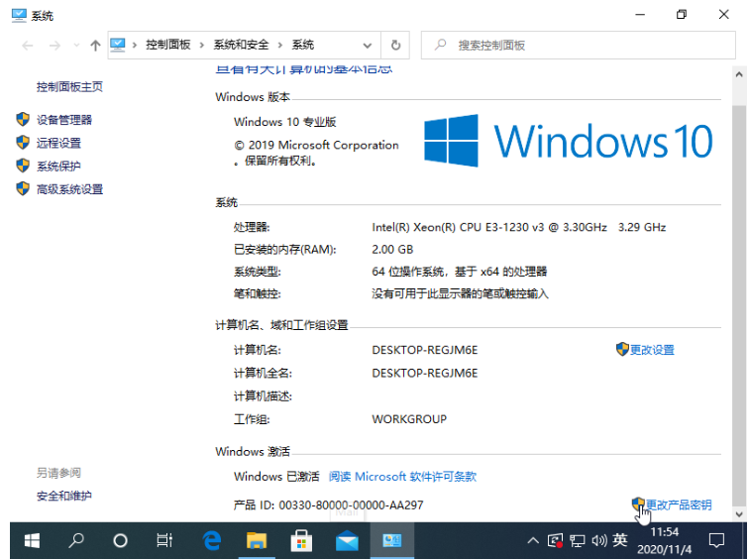750x560 pixels.
Task: Open Microsoft Edge from the taskbar
Action: pyautogui.click(x=211, y=541)
